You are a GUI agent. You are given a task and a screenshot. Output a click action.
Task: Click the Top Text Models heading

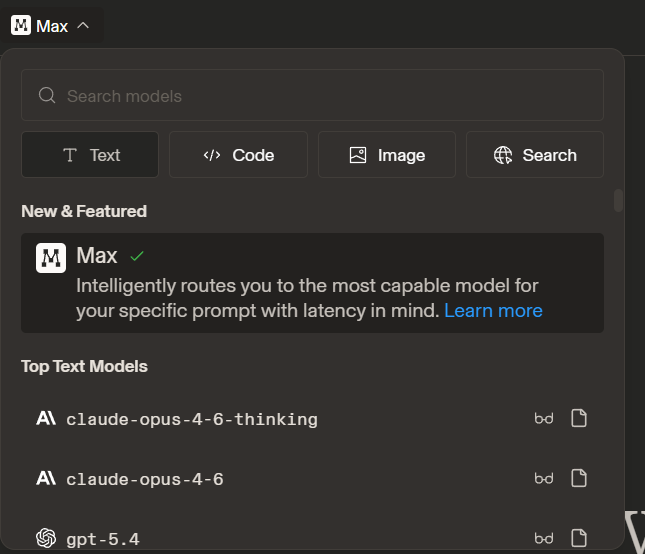point(84,366)
